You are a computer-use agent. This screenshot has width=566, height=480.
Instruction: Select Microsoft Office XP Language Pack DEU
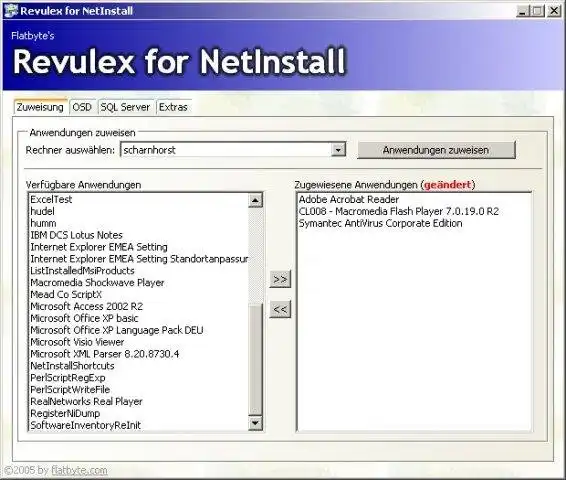(x=138, y=330)
